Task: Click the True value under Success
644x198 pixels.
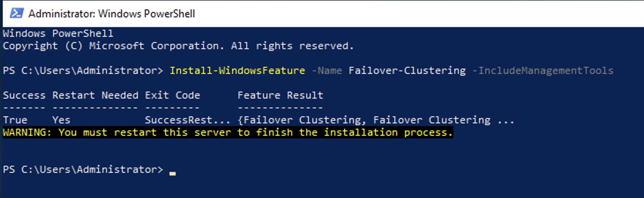Action: tap(15, 120)
